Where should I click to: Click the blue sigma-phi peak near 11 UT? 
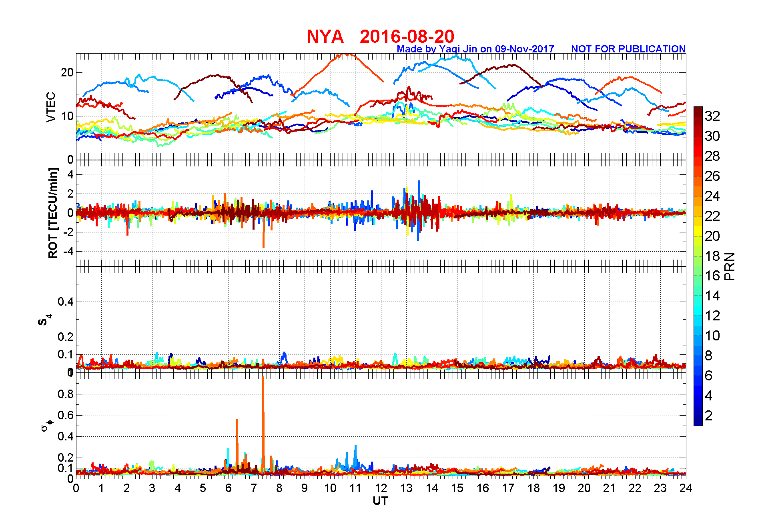(x=355, y=456)
